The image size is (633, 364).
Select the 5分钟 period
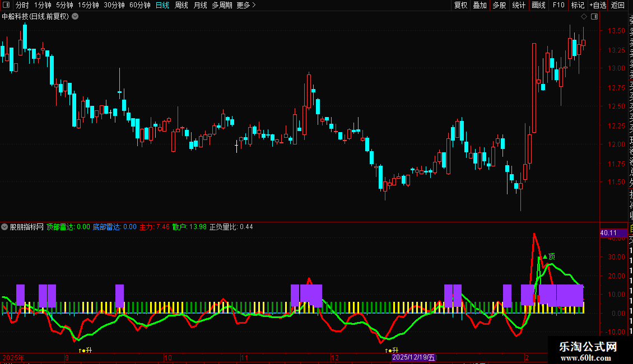pos(64,5)
